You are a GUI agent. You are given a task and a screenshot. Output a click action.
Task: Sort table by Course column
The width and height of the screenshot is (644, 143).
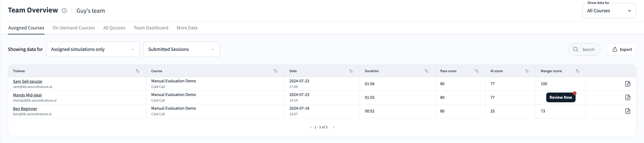[x=276, y=71]
